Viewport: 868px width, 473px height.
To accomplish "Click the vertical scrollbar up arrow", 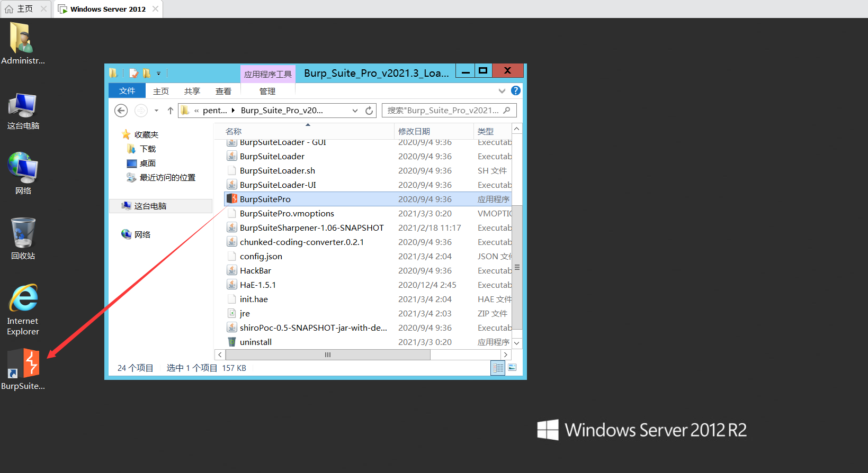I will tap(517, 129).
